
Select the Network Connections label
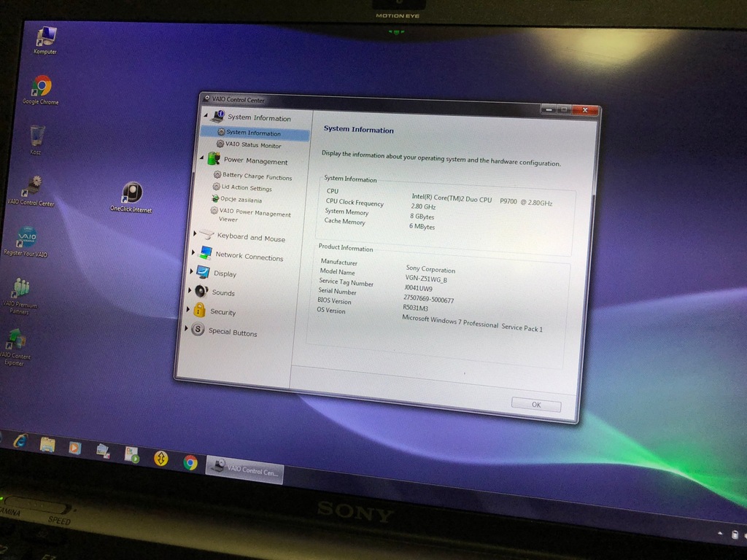tap(249, 256)
